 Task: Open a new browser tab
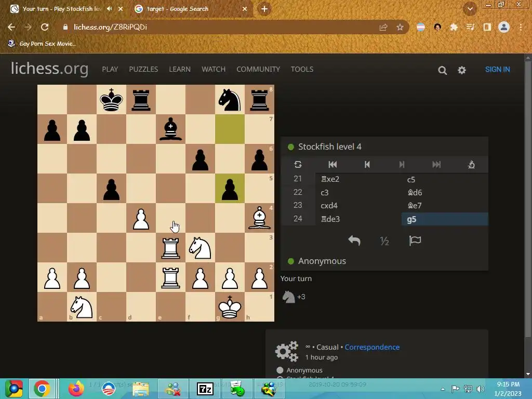click(x=264, y=9)
